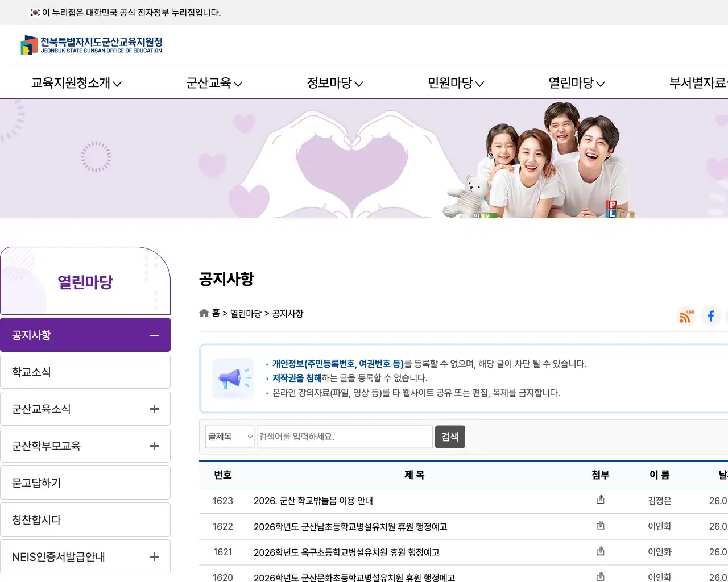The width and height of the screenshot is (728, 582).
Task: Open the 열린마당 navigation menu
Action: (x=576, y=82)
